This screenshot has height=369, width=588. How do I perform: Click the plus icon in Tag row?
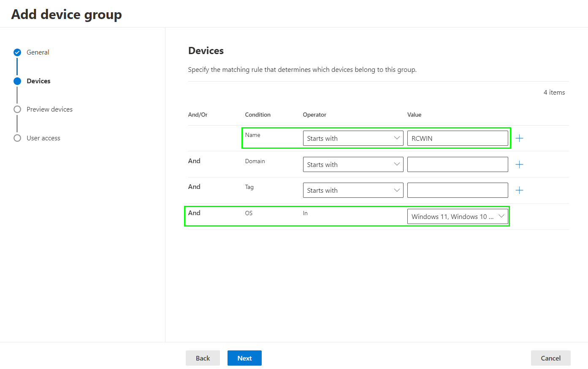[519, 190]
